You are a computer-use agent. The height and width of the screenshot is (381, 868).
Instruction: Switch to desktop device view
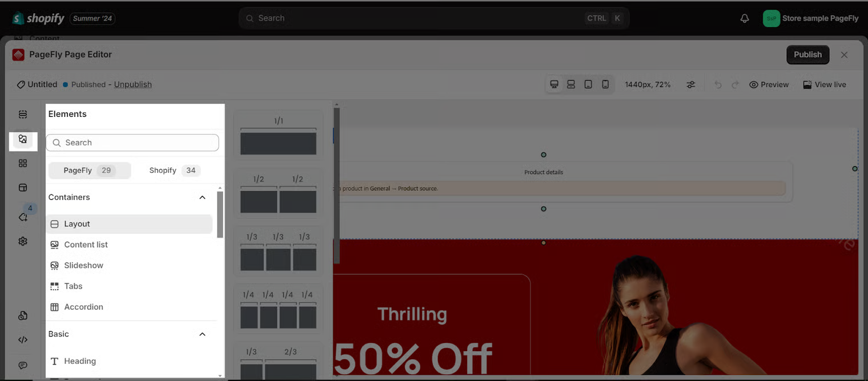click(x=554, y=84)
